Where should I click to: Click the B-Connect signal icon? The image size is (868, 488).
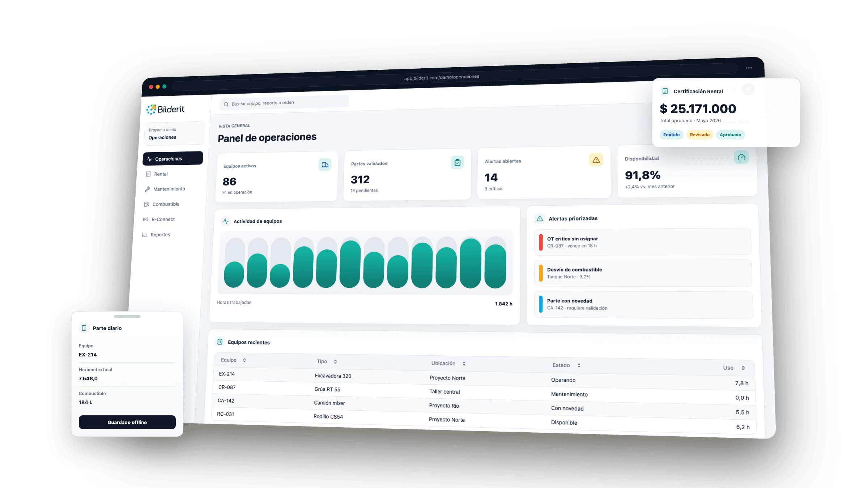[x=146, y=219]
